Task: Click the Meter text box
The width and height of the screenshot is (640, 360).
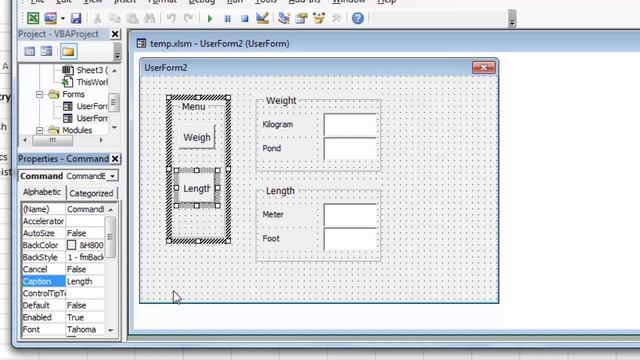Action: tap(350, 215)
